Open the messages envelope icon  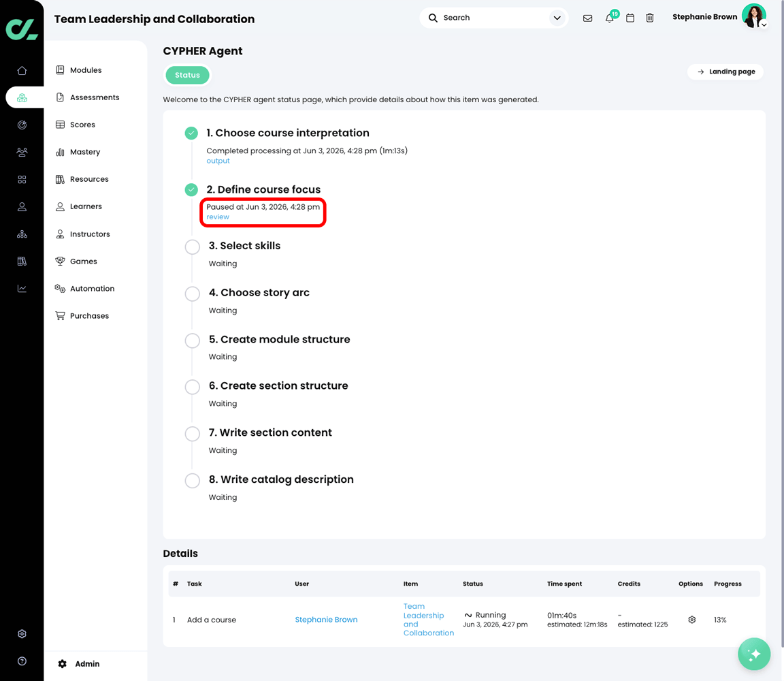(x=587, y=18)
